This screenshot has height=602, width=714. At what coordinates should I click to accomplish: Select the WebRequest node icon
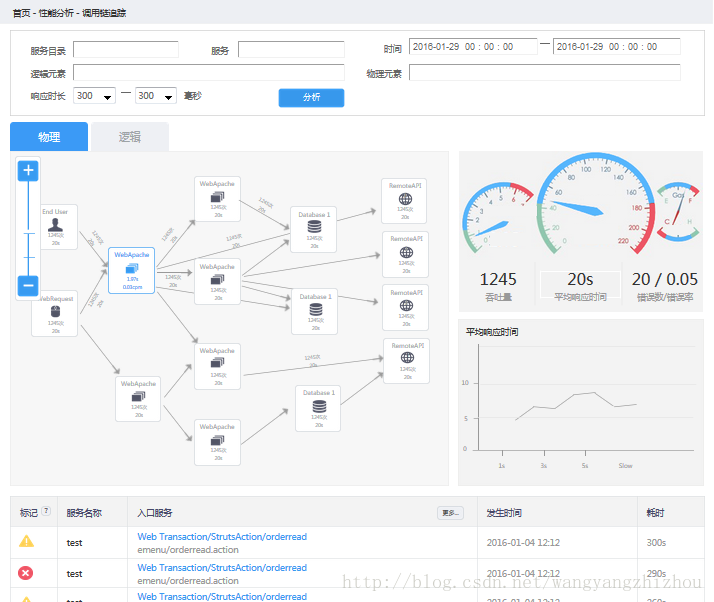click(x=55, y=312)
